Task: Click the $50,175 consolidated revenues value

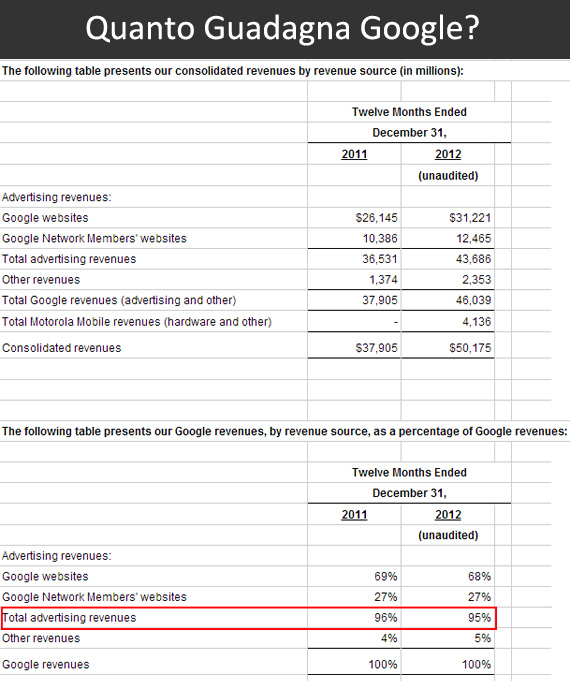Action: click(x=470, y=348)
